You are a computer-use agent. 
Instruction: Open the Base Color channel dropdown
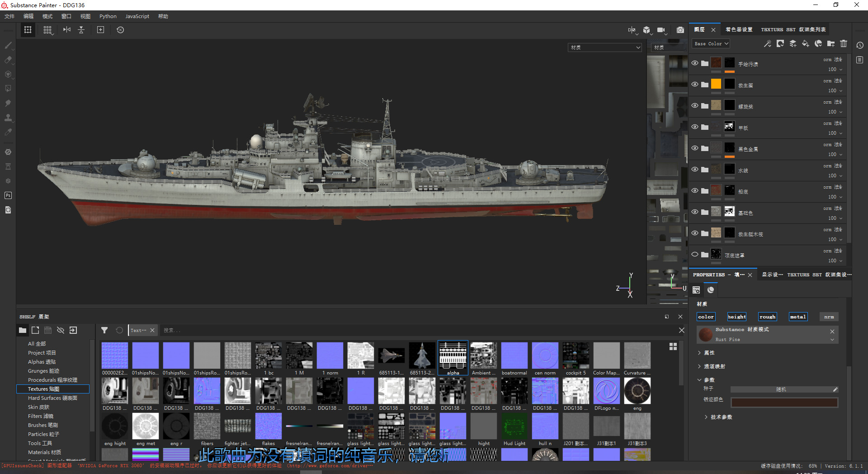(711, 44)
